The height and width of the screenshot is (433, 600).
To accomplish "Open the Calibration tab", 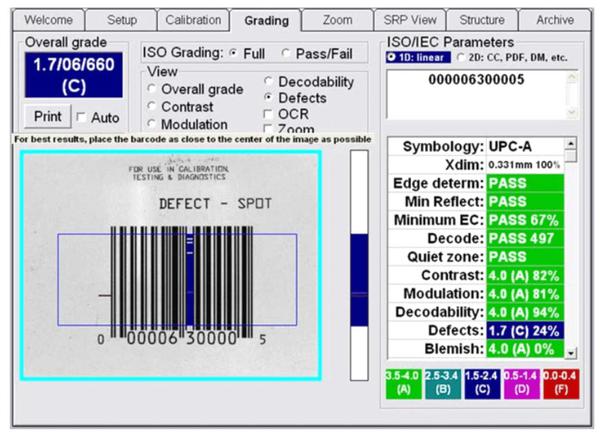I will [193, 20].
